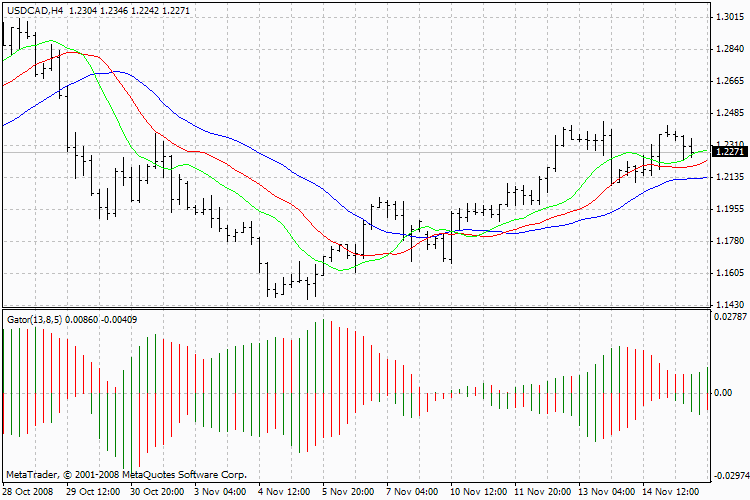Click the -0.02974 Gator scale value
This screenshot has height=500, width=750.
coord(730,476)
